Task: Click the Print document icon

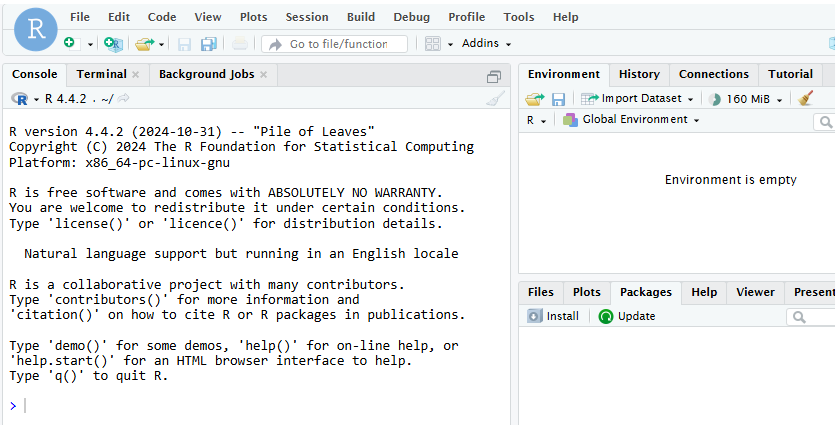Action: pyautogui.click(x=240, y=44)
